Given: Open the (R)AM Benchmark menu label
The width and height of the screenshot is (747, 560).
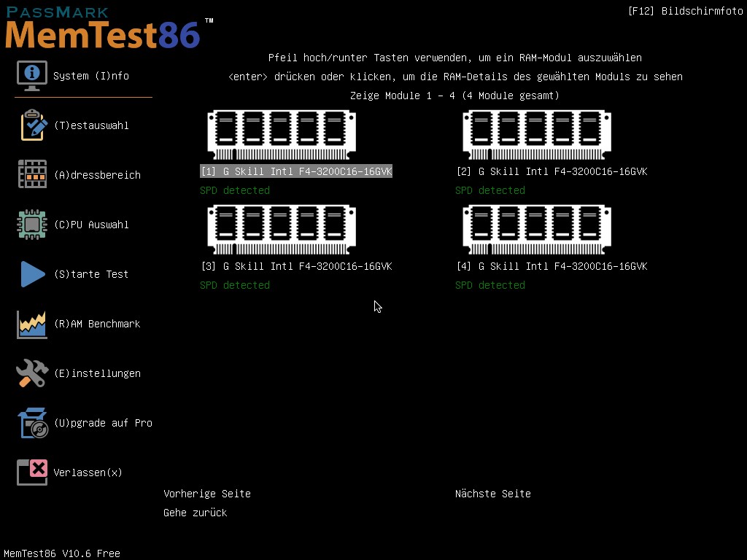Looking at the screenshot, I should pyautogui.click(x=97, y=324).
